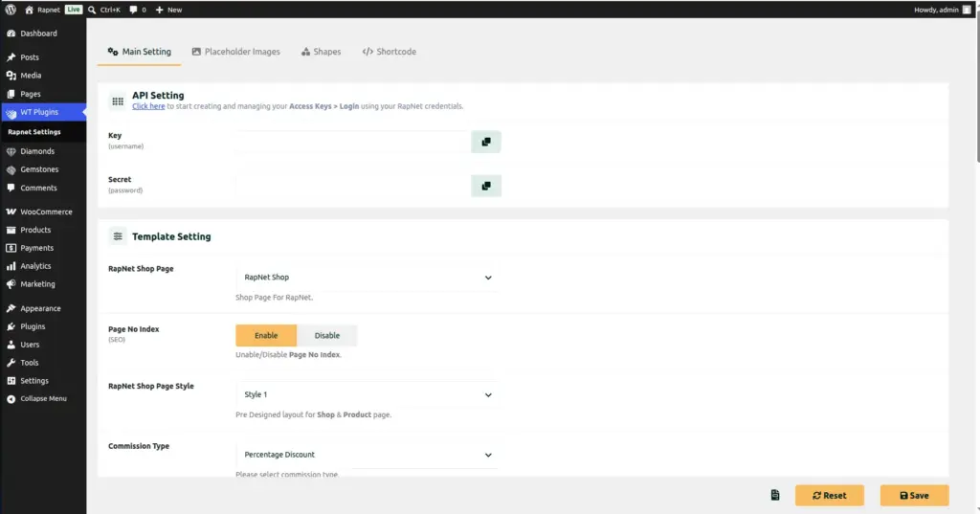Click the New content button
Screen dimensions: 980x514
click(x=168, y=10)
